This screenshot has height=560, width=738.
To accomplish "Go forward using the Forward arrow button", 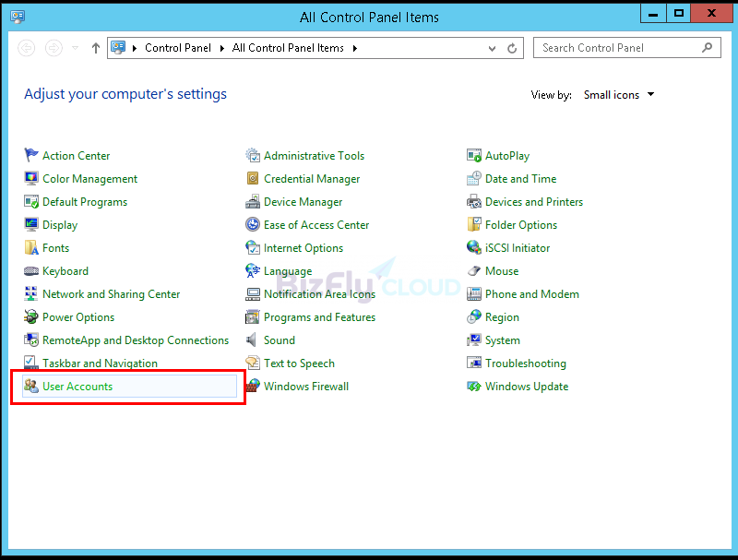I will [54, 48].
